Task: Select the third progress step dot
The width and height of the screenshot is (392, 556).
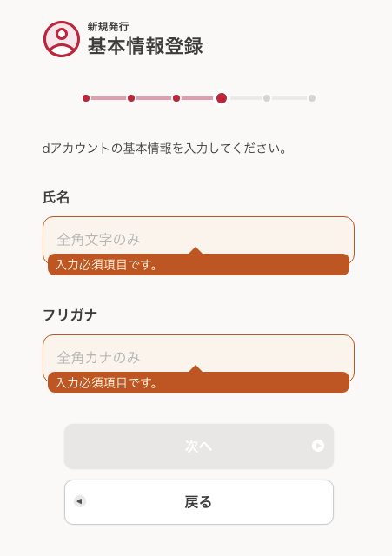Action: [x=176, y=98]
